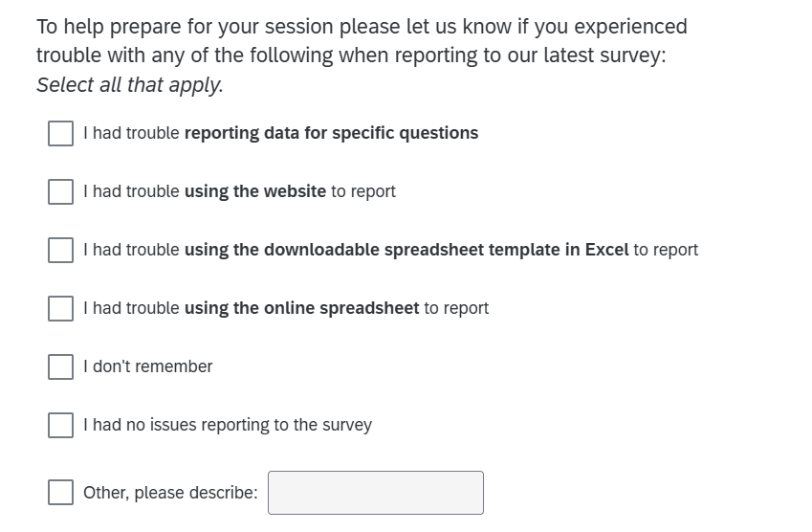812x532 pixels.
Task: Click the bold 'using the website' label text
Action: coord(254,191)
